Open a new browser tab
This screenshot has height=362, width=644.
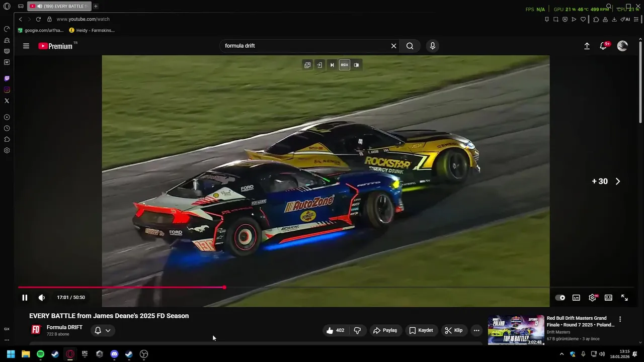(x=96, y=6)
